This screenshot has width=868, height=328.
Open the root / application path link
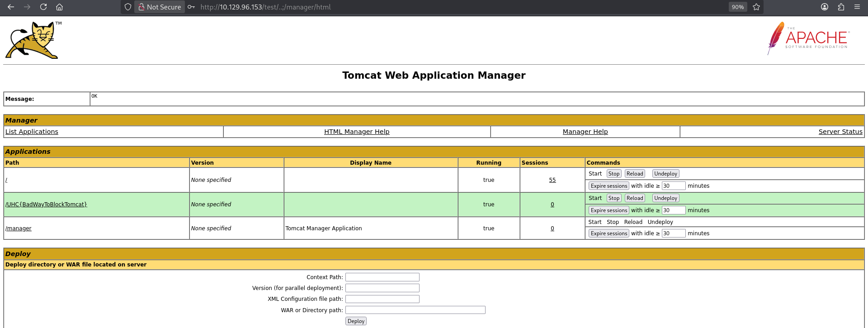coord(6,180)
